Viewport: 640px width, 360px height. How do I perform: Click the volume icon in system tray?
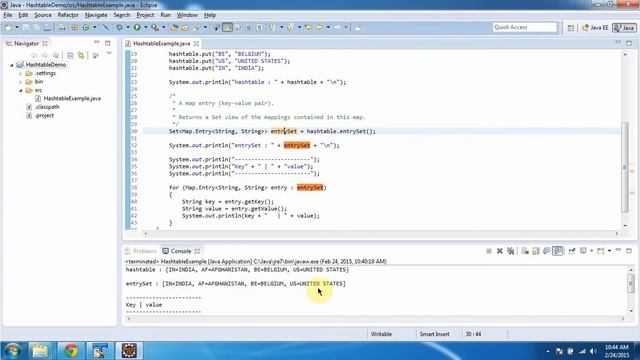[x=593, y=351]
